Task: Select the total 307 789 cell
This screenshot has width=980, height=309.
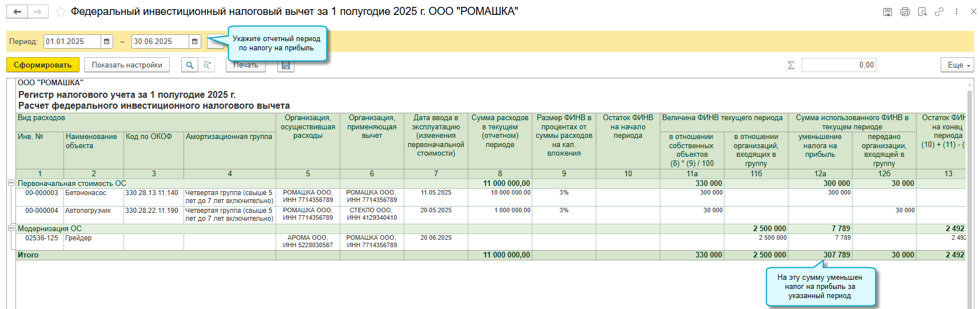Action: click(820, 255)
